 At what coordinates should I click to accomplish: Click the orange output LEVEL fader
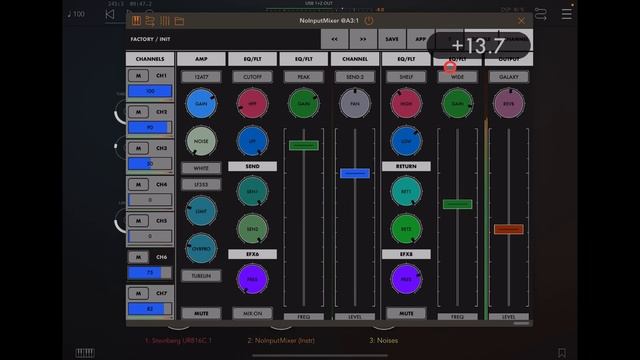point(509,229)
